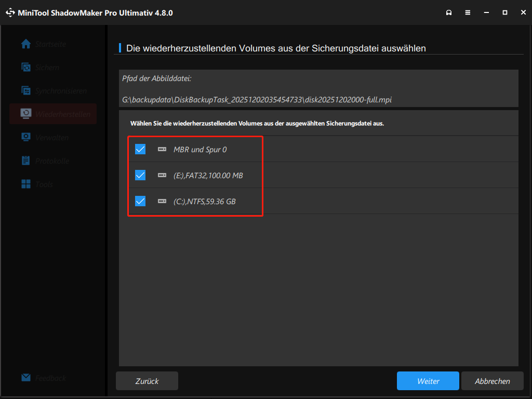Click the Feedback icon at bottom
The width and height of the screenshot is (532, 399).
pos(26,378)
